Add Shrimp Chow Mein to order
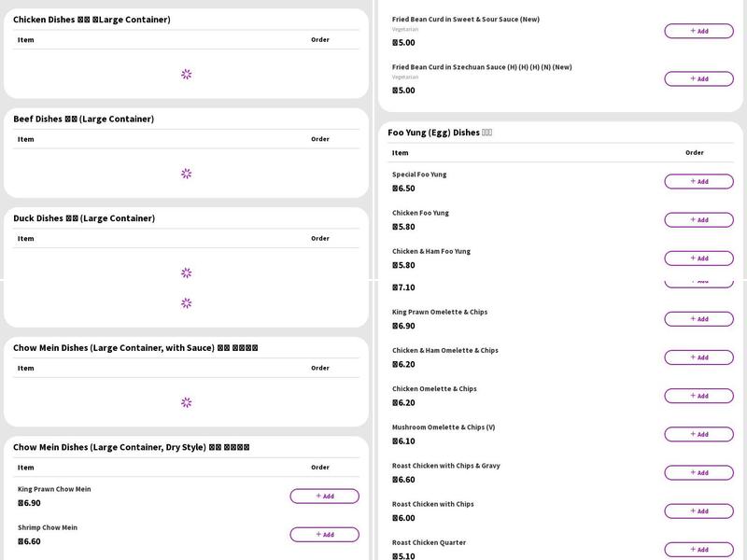The width and height of the screenshot is (747, 560). pyautogui.click(x=324, y=534)
